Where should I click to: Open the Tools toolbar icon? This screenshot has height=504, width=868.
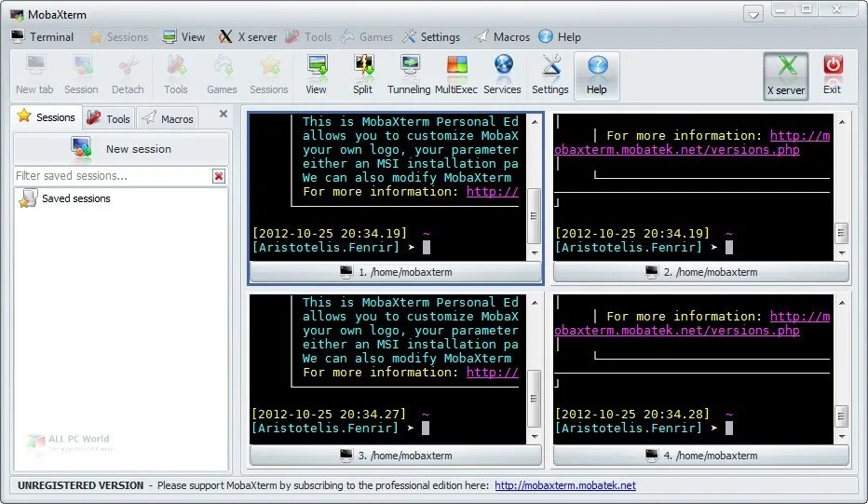[x=176, y=75]
